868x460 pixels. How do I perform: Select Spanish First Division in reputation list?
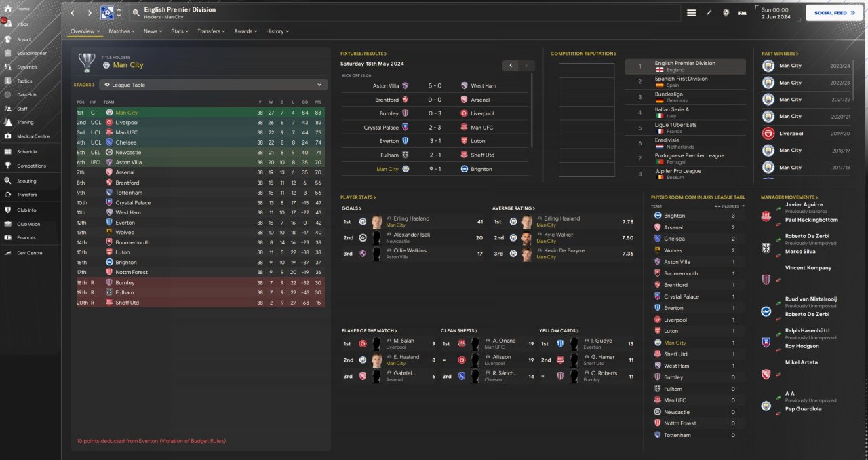pos(685,81)
